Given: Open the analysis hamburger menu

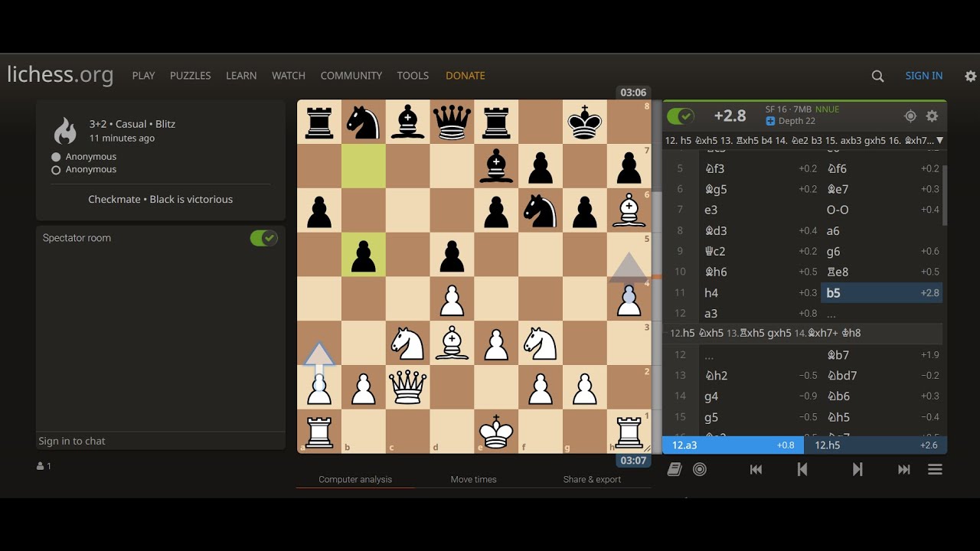Looking at the screenshot, I should pyautogui.click(x=935, y=470).
